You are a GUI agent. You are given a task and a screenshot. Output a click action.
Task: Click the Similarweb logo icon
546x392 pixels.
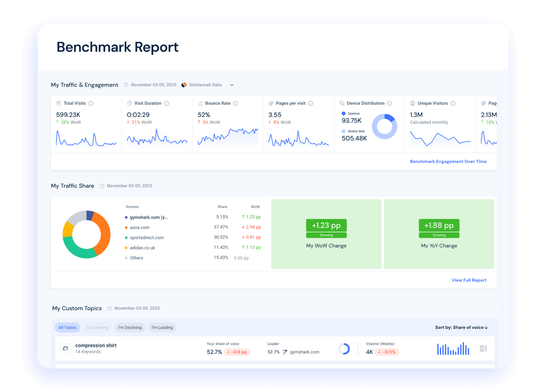pos(184,85)
